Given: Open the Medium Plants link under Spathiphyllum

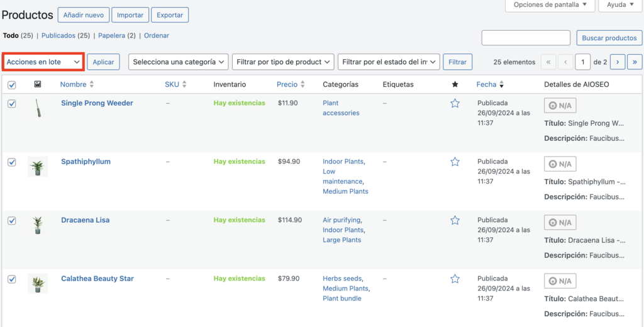Looking at the screenshot, I should click(x=345, y=191).
